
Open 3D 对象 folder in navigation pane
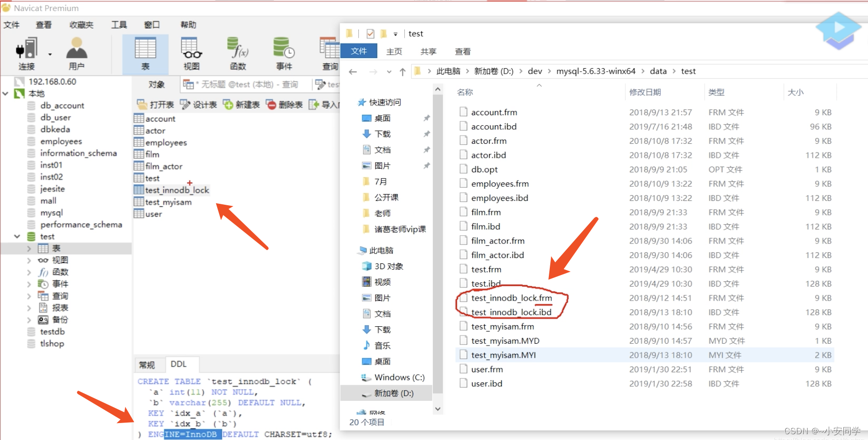coord(389,266)
